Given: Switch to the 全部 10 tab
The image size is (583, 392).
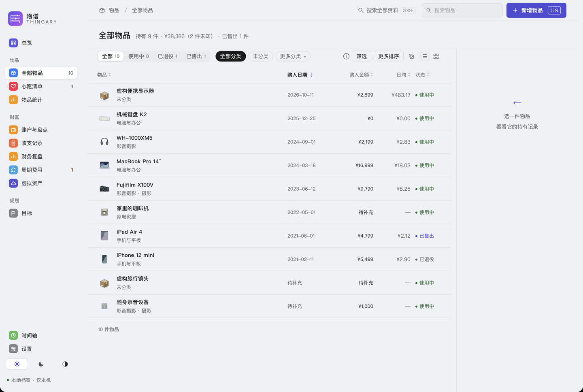Looking at the screenshot, I should click(x=111, y=56).
